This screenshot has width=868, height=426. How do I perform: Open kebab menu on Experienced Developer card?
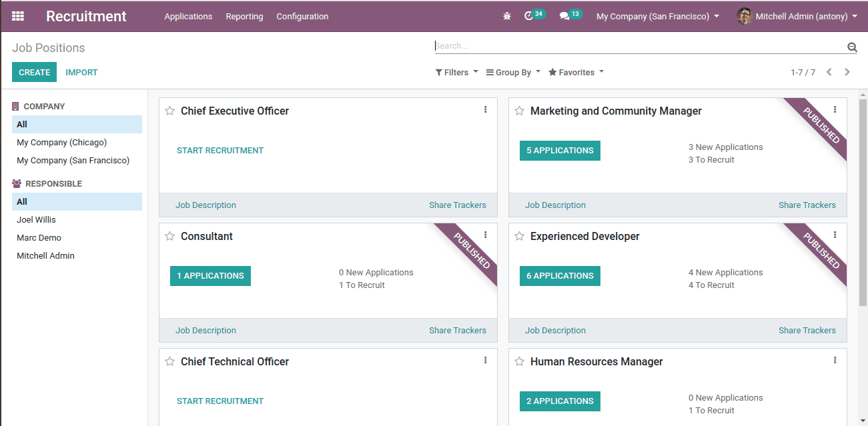click(x=835, y=235)
